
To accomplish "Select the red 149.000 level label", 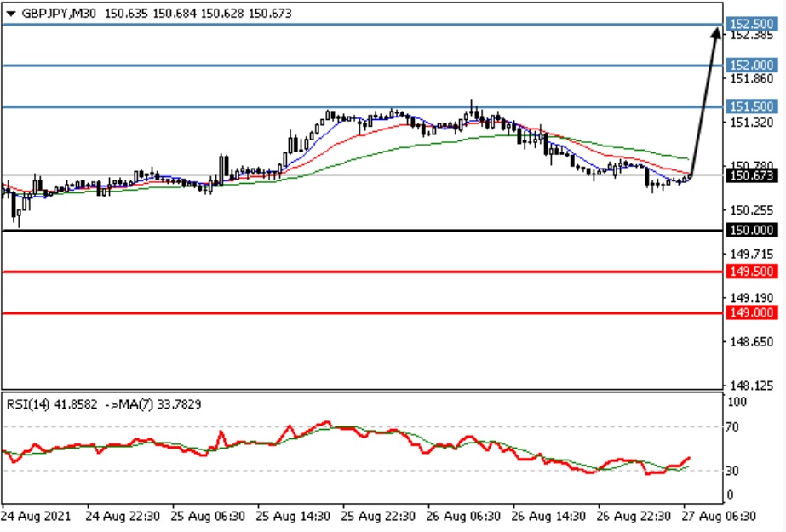I will coord(751,312).
